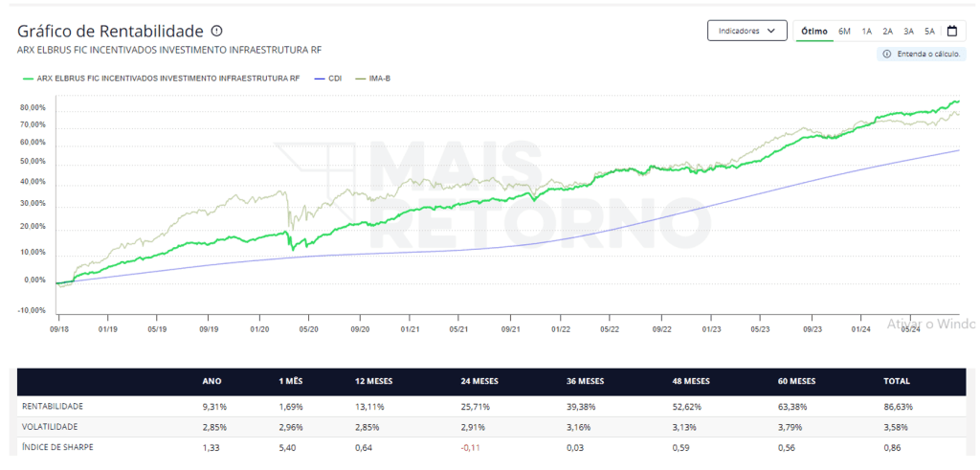The width and height of the screenshot is (980, 470).
Task: Click the ANO column header
Action: [212, 381]
